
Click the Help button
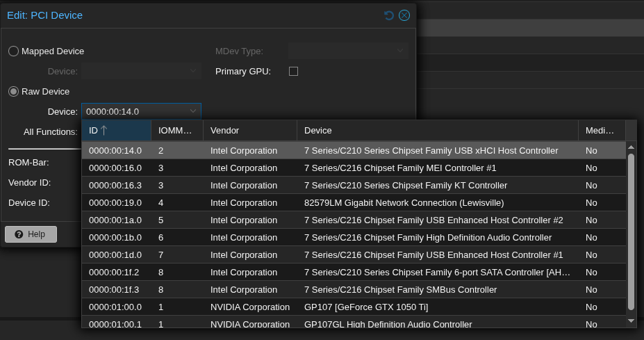(31, 234)
